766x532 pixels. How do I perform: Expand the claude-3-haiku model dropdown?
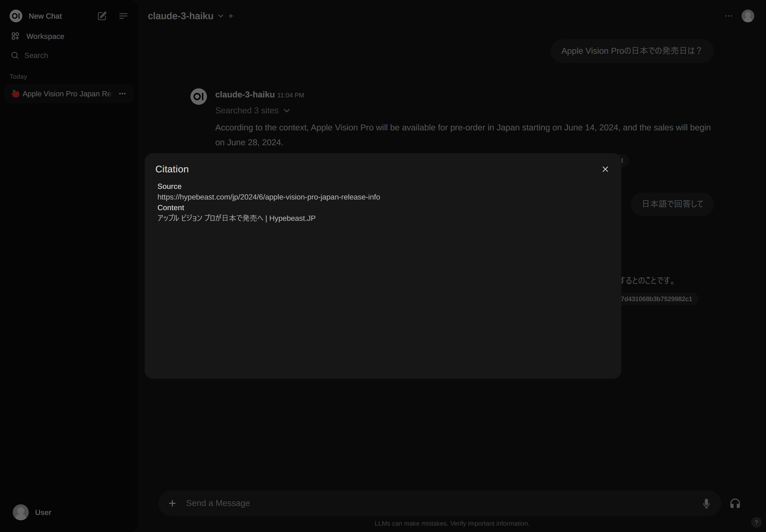221,16
